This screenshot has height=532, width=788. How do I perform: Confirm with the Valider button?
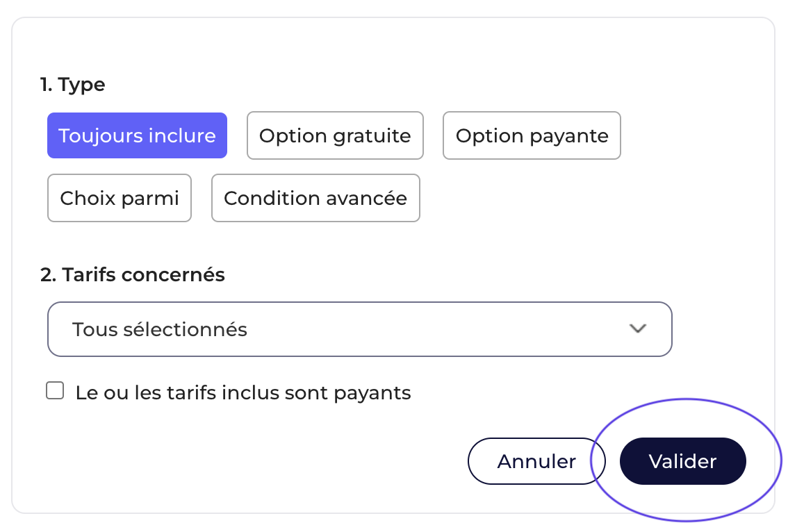(682, 461)
